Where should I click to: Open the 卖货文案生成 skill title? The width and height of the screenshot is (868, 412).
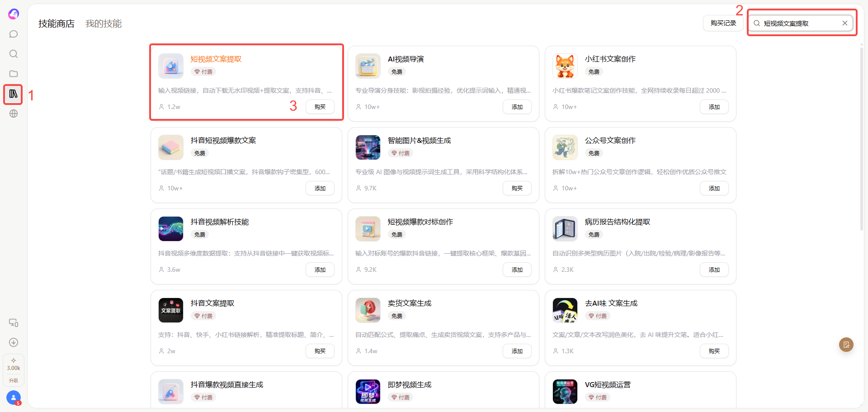(410, 303)
